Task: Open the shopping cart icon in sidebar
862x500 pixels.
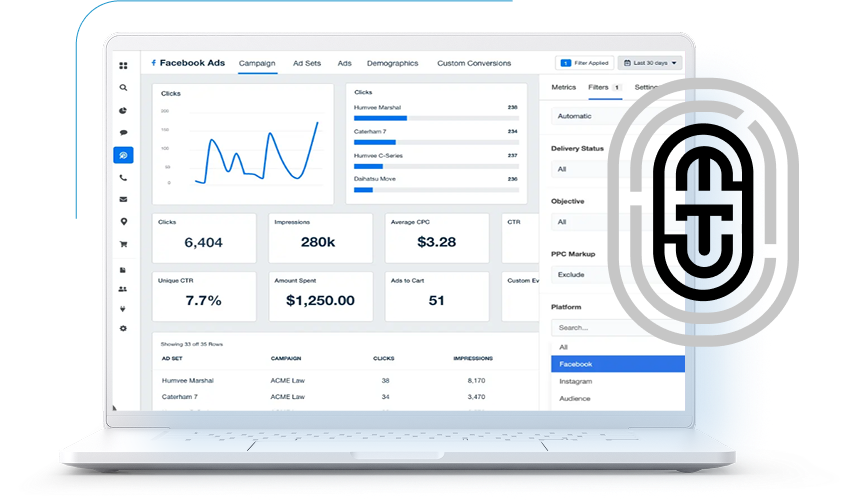Action: click(x=123, y=244)
